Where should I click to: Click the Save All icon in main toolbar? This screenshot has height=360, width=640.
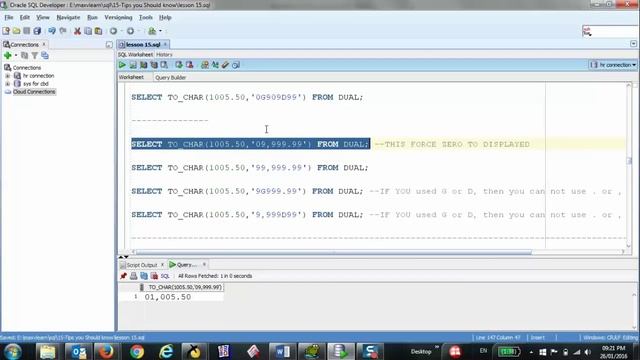pos(37,31)
